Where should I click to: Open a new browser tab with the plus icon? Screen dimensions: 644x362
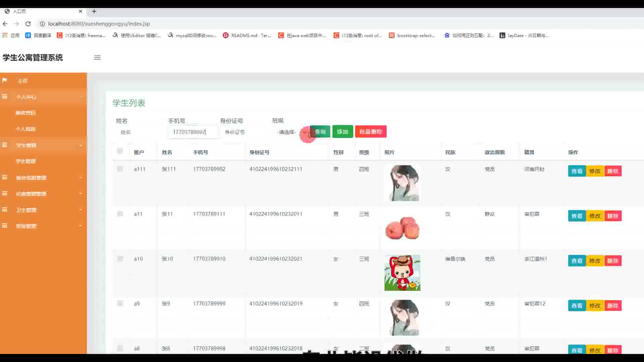(x=94, y=11)
